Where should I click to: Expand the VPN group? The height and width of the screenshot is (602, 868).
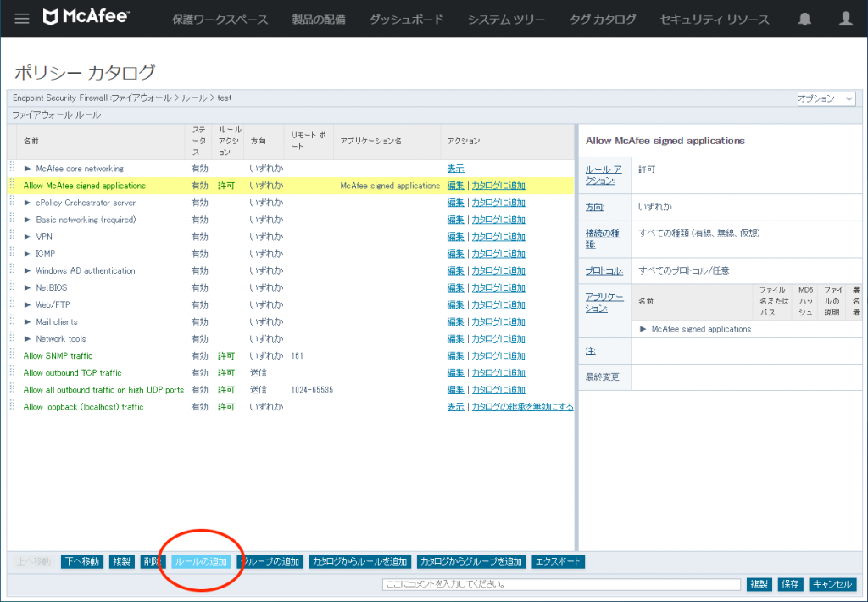click(x=27, y=237)
